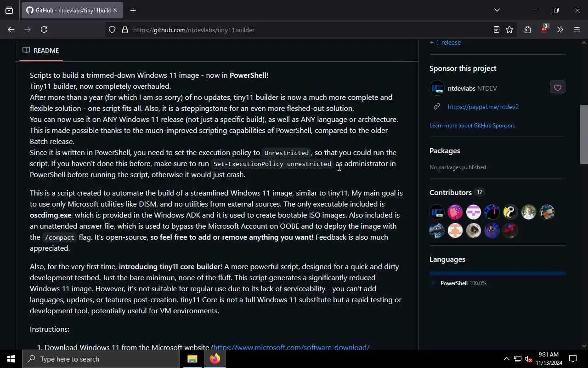Click the heart Sponsor button
The width and height of the screenshot is (588, 368).
point(557,87)
